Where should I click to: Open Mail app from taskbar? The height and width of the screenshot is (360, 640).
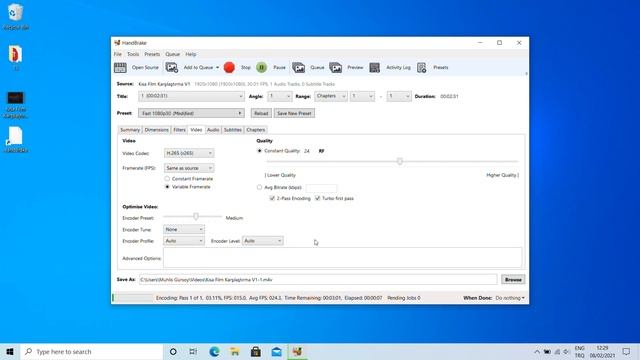pyautogui.click(x=276, y=351)
